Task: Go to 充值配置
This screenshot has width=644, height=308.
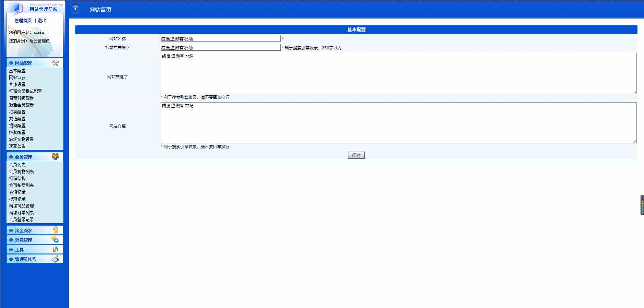Action: click(17, 119)
